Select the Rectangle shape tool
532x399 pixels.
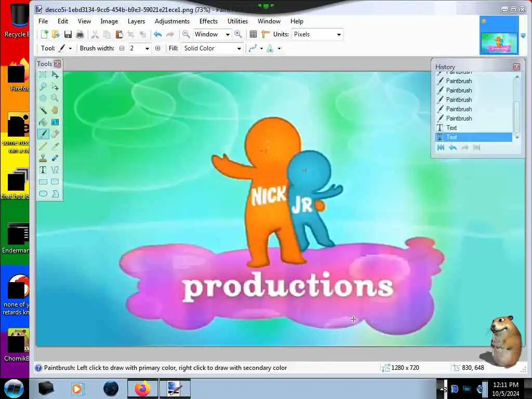point(43,182)
